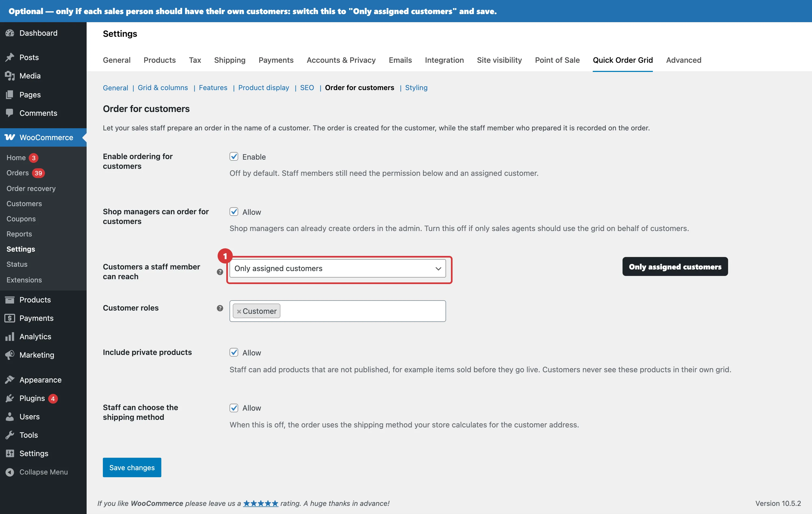812x514 pixels.
Task: Open the Accounts & Privacy tab
Action: click(341, 60)
